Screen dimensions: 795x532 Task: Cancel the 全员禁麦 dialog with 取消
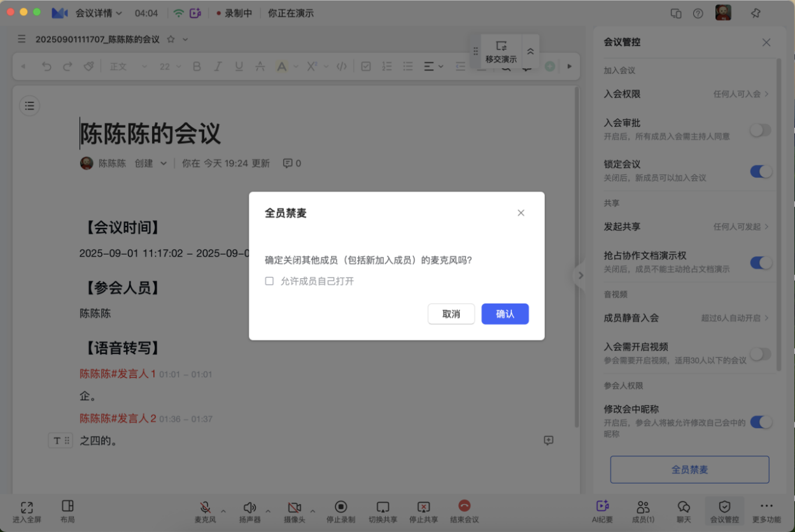click(x=451, y=314)
